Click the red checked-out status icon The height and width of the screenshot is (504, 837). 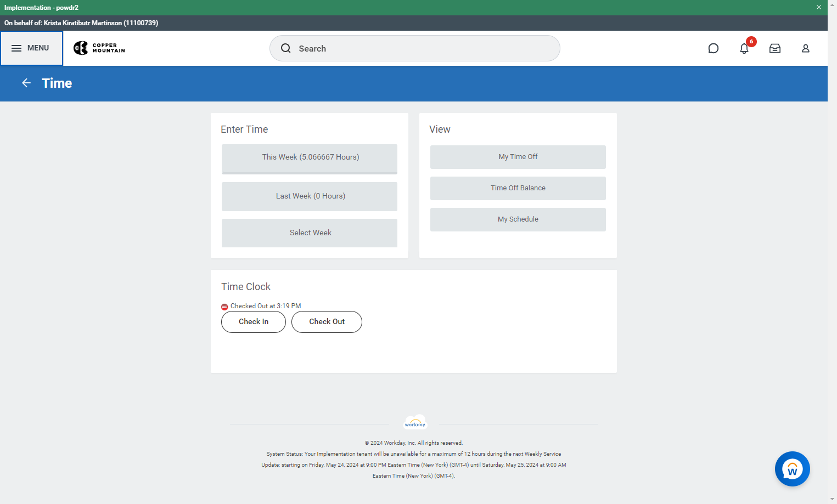coord(224,307)
